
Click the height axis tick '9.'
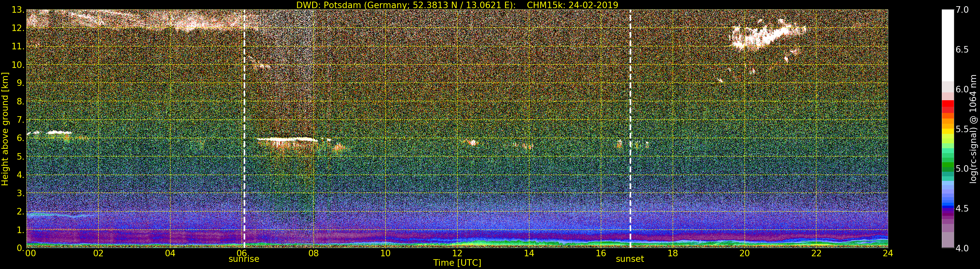tap(21, 83)
